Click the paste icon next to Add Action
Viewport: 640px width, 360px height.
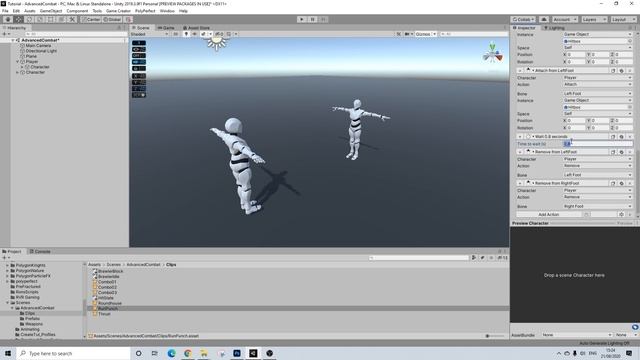587,214
